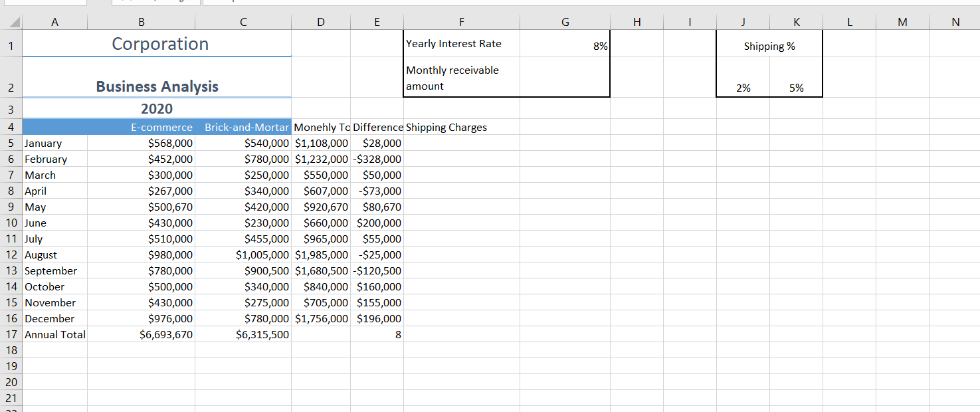This screenshot has width=980, height=412.
Task: Select December's $1,756,000 monthly total
Action: pos(320,318)
